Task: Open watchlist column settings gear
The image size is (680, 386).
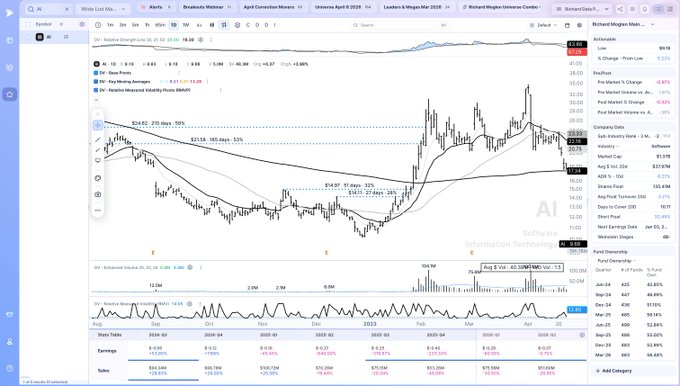Action: click(82, 24)
